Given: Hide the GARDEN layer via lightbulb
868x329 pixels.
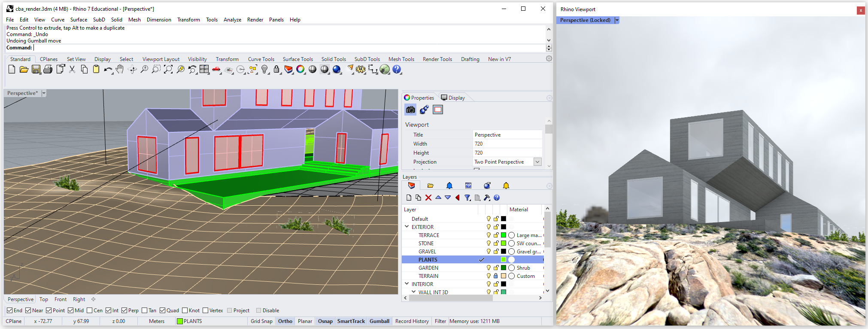Looking at the screenshot, I should click(x=489, y=268).
